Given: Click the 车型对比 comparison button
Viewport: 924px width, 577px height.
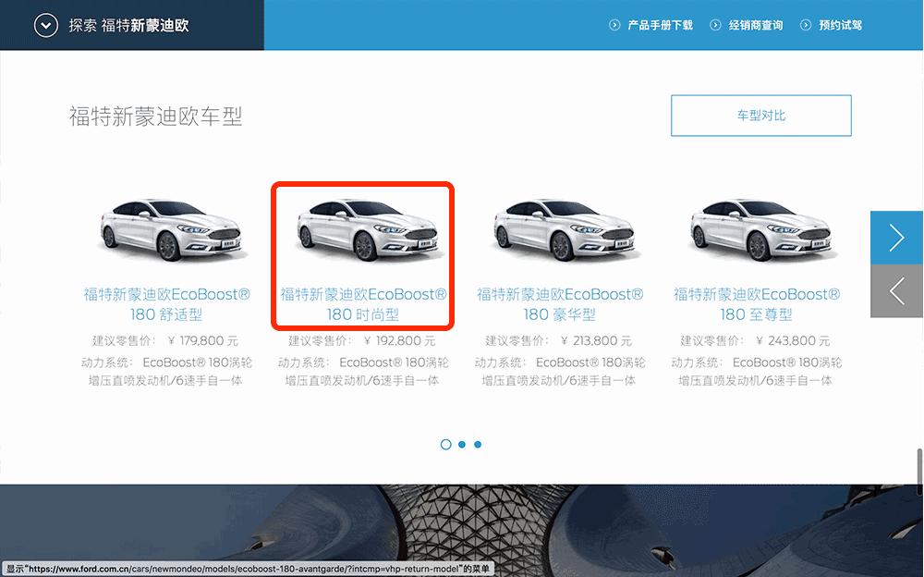Looking at the screenshot, I should click(760, 115).
